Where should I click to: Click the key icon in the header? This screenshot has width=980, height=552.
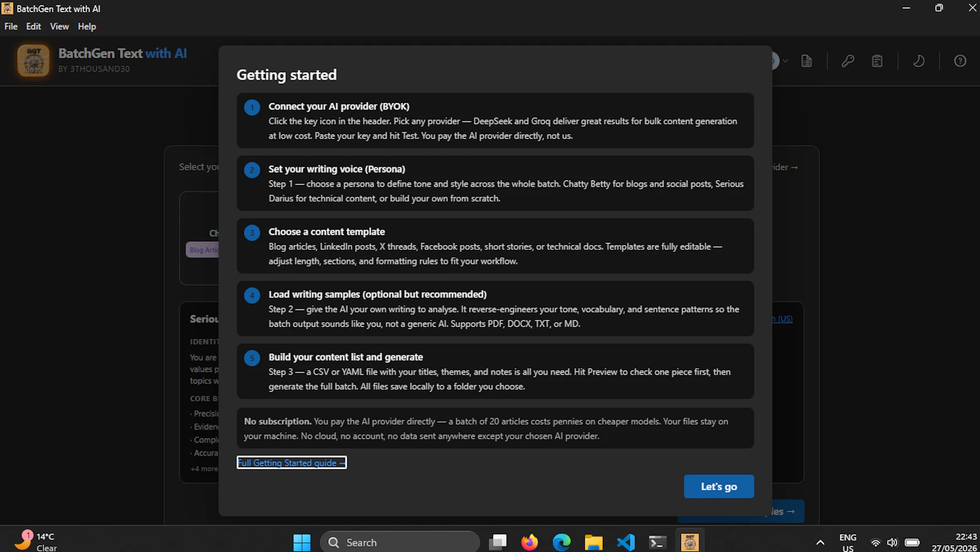[x=848, y=61]
